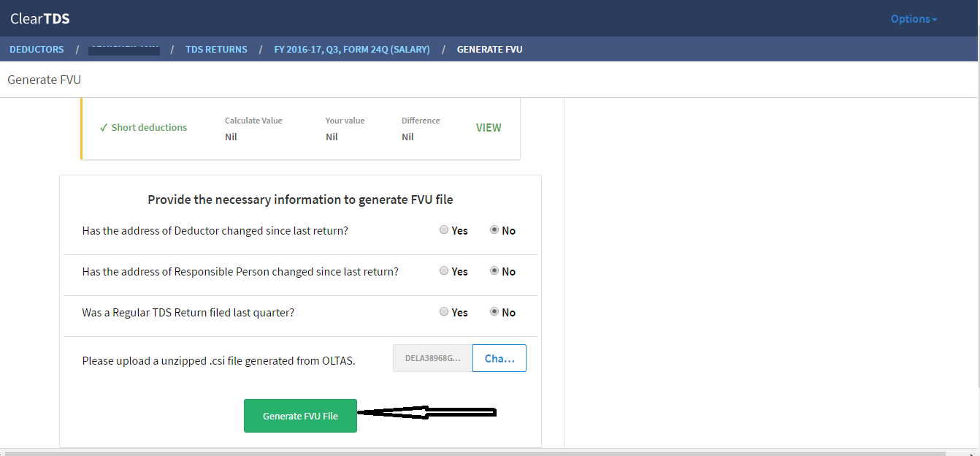The height and width of the screenshot is (456, 980).
Task: Select Yes for Deductor address changed
Action: click(x=444, y=230)
